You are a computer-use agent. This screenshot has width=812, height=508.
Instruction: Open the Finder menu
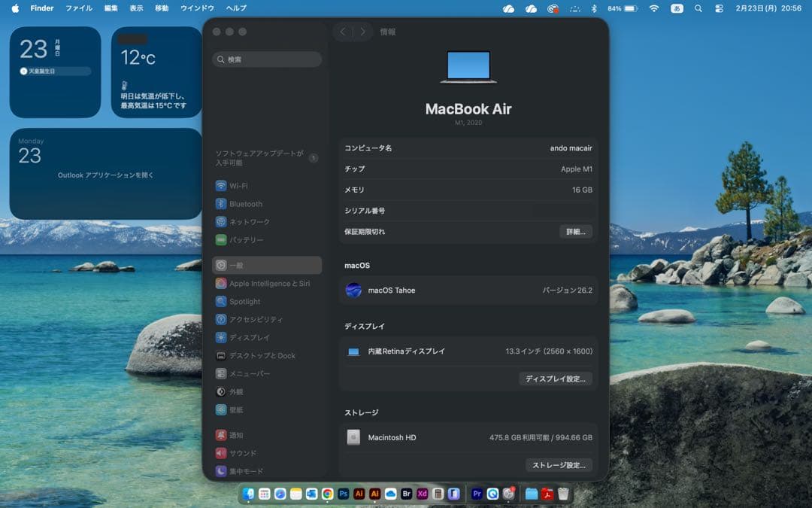[x=42, y=8]
